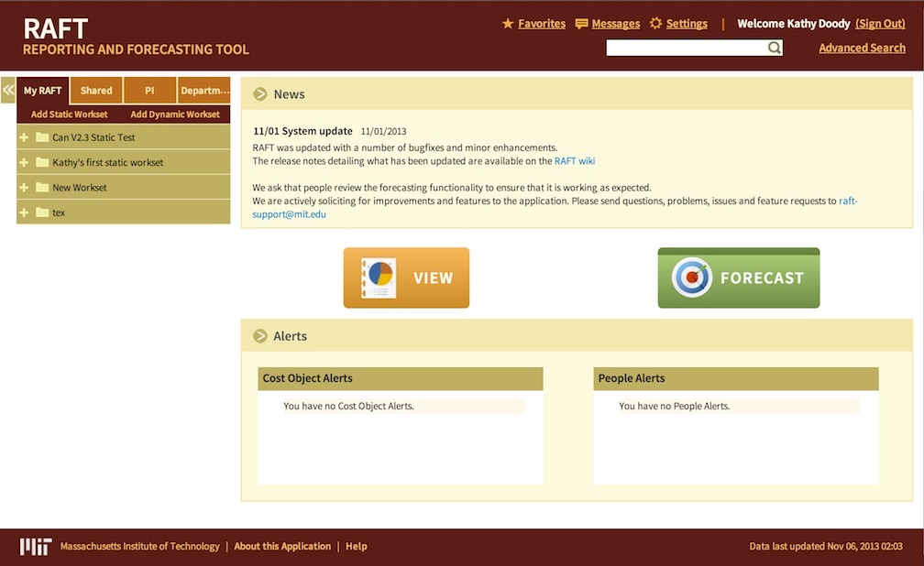Expand Kathy's first static workset with the plus

point(24,162)
